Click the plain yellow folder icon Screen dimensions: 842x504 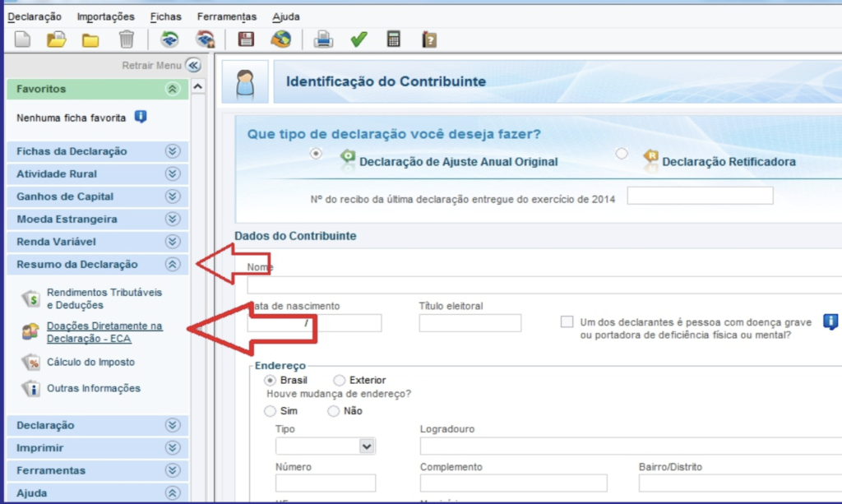(90, 40)
